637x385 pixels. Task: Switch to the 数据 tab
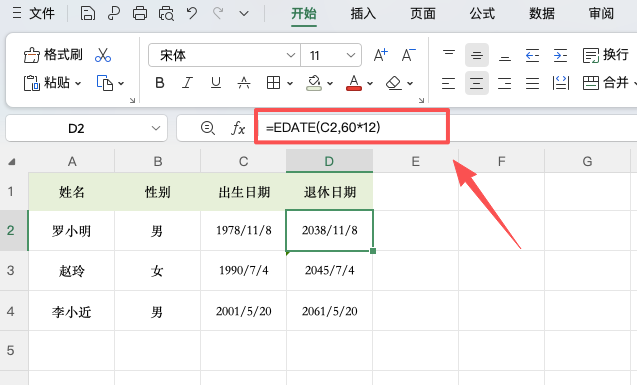[x=542, y=13]
